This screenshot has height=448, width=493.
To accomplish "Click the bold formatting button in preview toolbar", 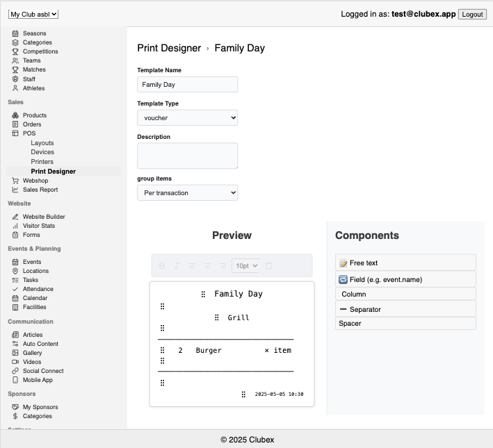I will pyautogui.click(x=162, y=266).
